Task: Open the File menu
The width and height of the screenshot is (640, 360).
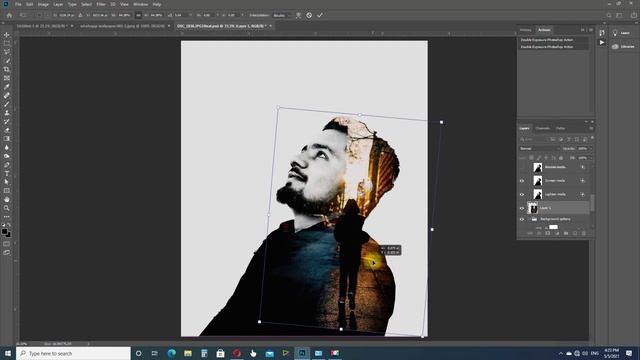Action: 18,4
